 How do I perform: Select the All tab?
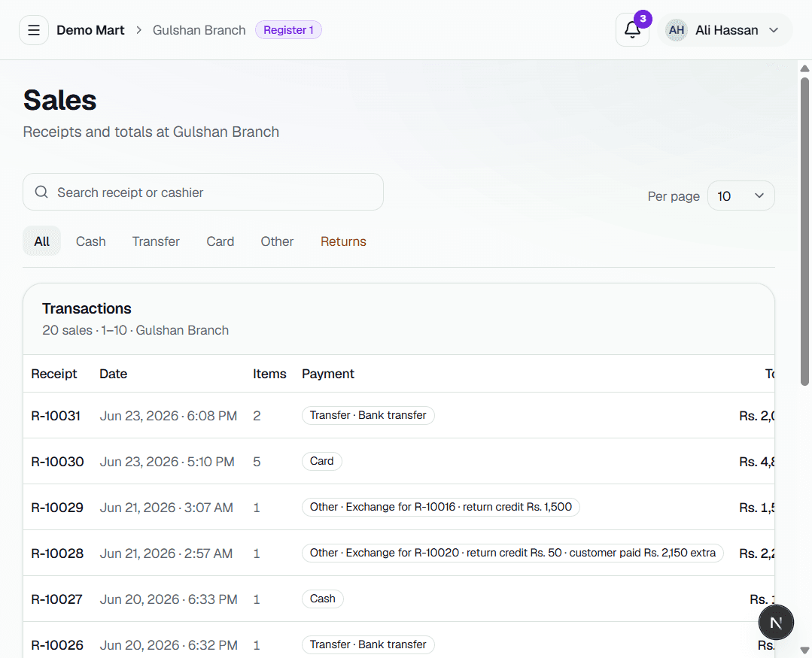pyautogui.click(x=42, y=241)
